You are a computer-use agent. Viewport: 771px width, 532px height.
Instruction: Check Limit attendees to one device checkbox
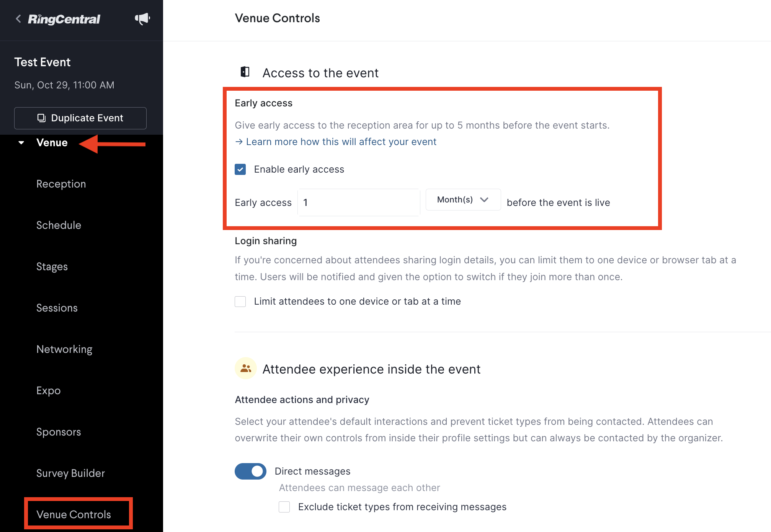pos(240,302)
